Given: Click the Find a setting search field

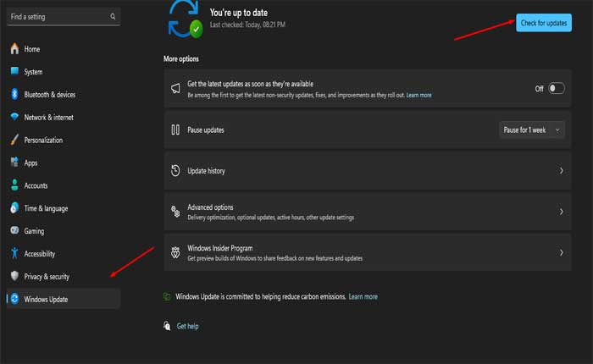Looking at the screenshot, I should coord(64,17).
